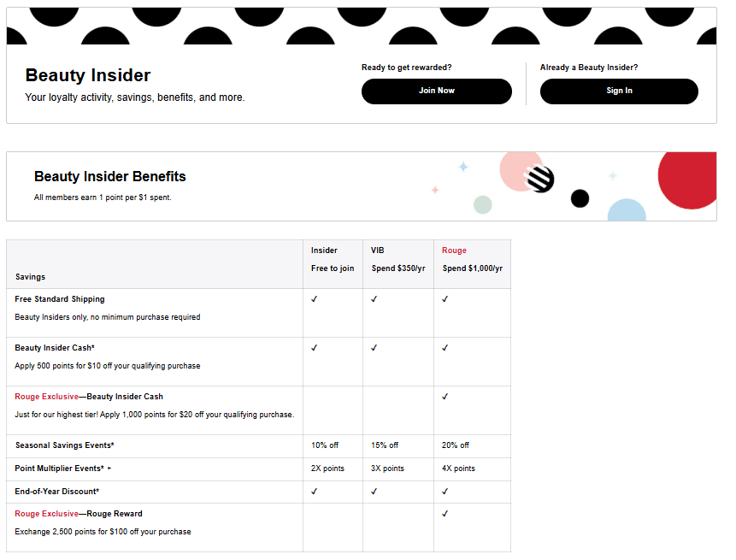Click VIB checkmark for Beauty Insider Cash*

(x=374, y=348)
